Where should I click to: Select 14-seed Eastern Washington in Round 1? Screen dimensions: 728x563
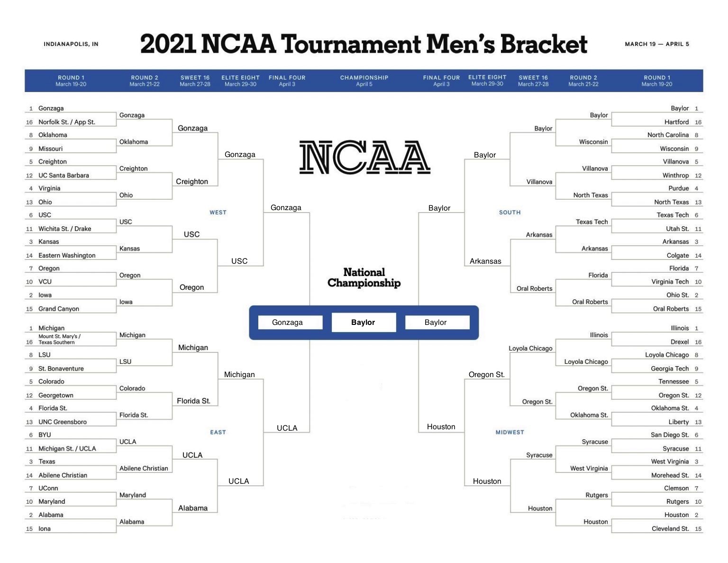click(67, 255)
